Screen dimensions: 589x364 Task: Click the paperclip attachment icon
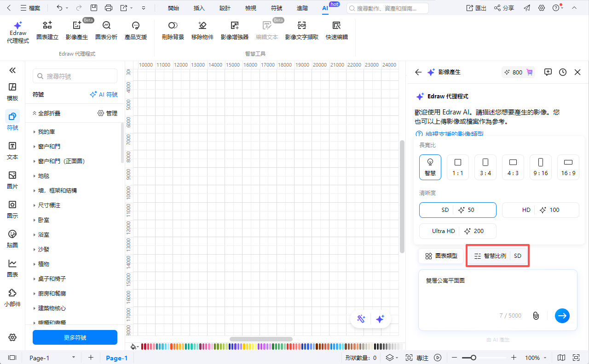(x=536, y=316)
